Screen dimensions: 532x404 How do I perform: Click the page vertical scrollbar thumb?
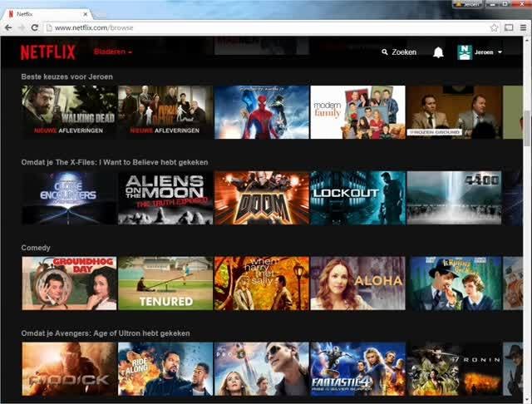click(526, 129)
